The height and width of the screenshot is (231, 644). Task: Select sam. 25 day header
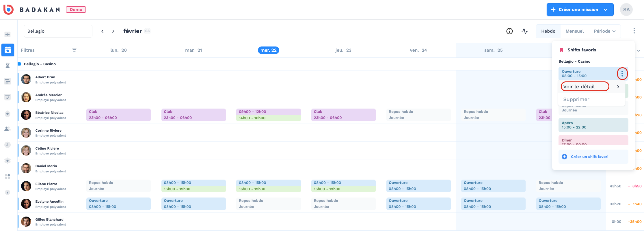click(494, 50)
